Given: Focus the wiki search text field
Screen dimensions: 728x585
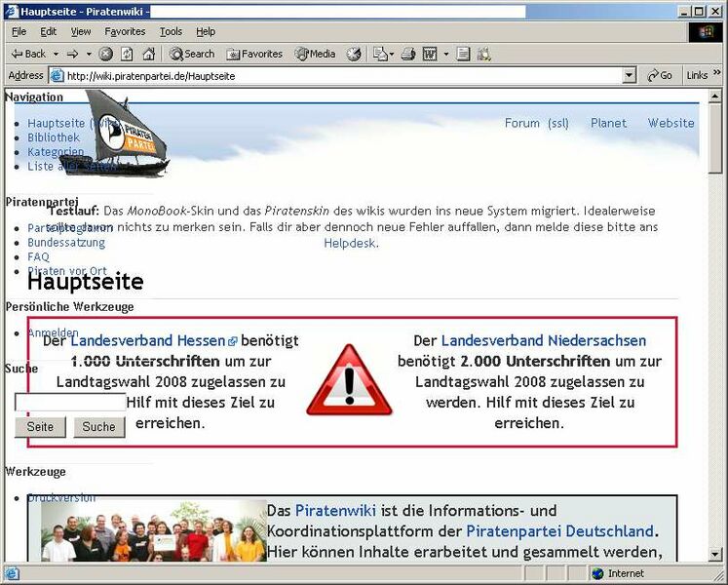Looking at the screenshot, I should coord(70,402).
